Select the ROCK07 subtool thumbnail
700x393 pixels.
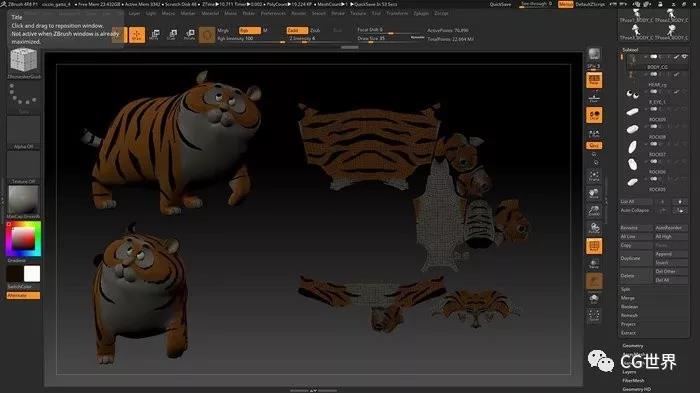click(633, 147)
